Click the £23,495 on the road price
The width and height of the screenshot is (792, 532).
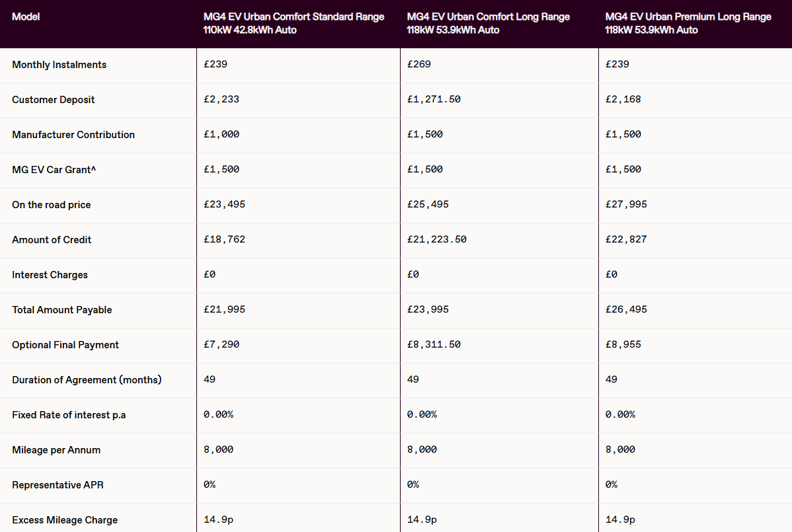coord(224,204)
